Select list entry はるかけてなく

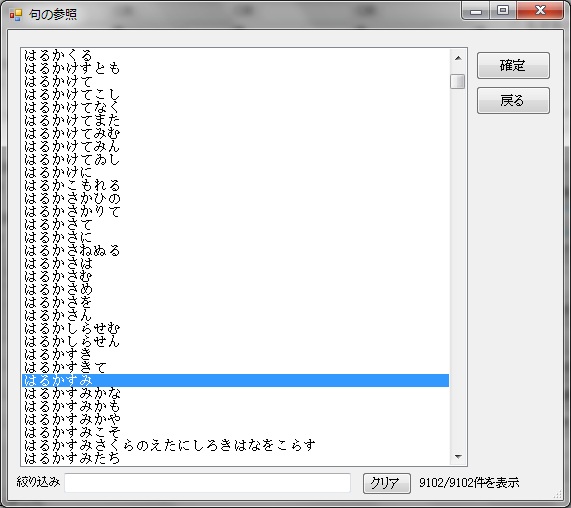[235, 107]
